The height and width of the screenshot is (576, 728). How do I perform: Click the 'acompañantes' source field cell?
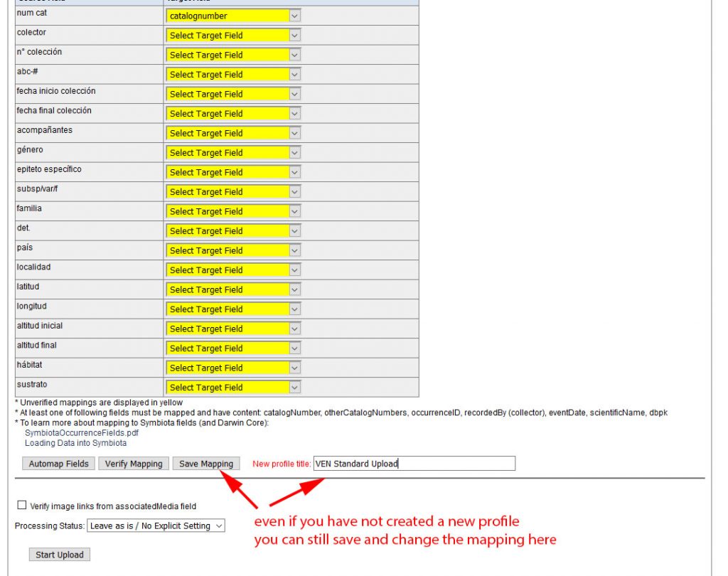coord(89,132)
